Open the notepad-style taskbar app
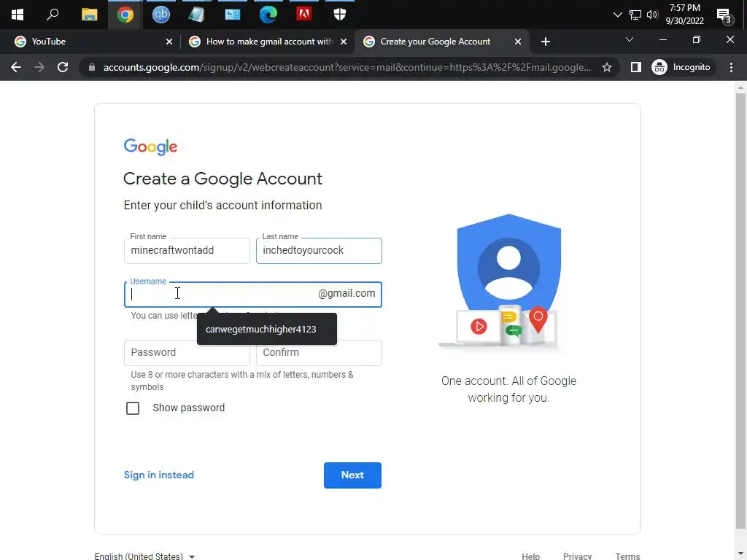 tap(196, 15)
